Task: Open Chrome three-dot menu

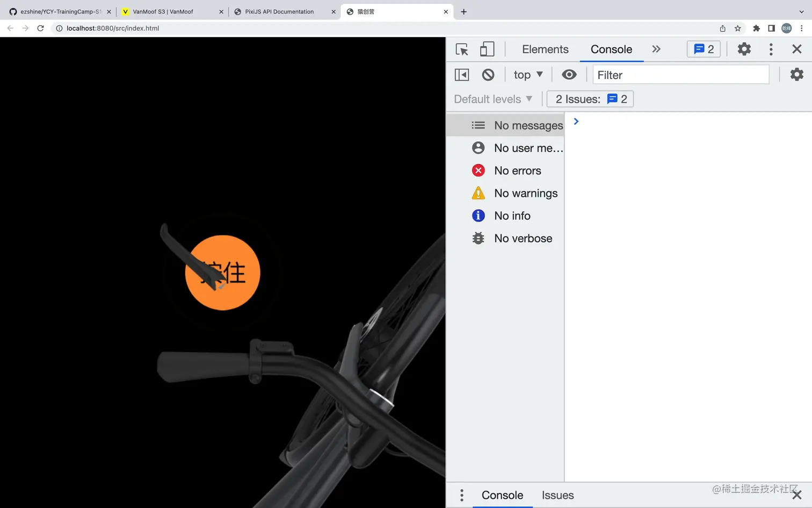Action: (x=801, y=28)
